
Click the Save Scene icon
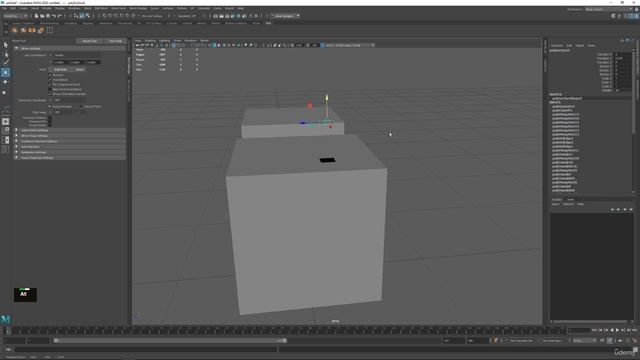(48, 16)
